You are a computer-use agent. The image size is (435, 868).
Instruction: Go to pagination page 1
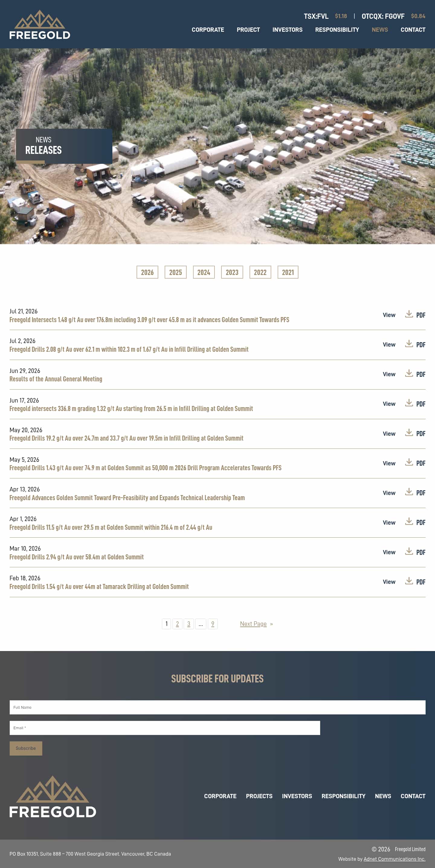coord(166,624)
